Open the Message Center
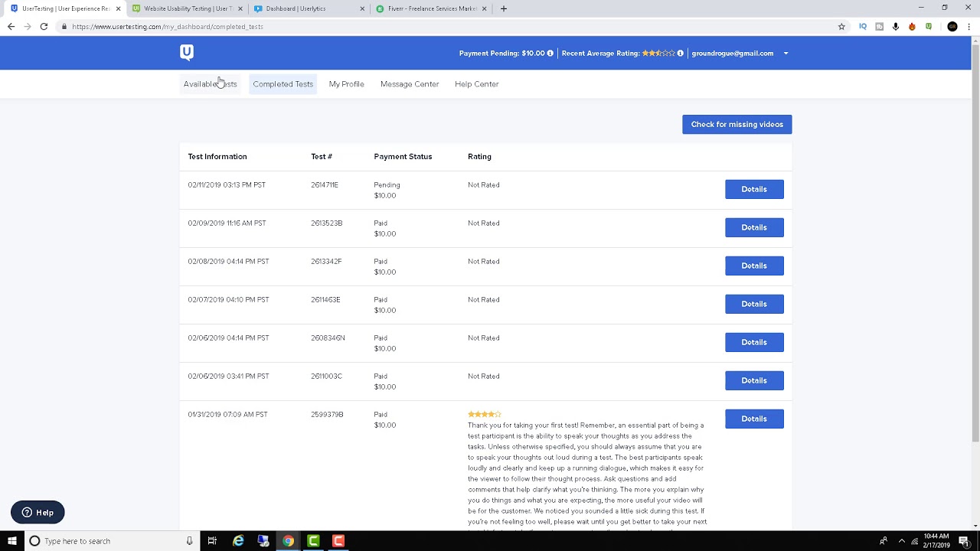 410,84
